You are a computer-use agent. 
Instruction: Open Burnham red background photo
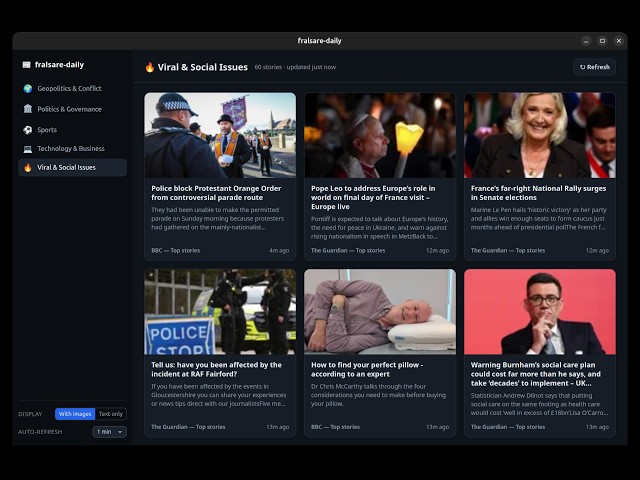pos(540,311)
